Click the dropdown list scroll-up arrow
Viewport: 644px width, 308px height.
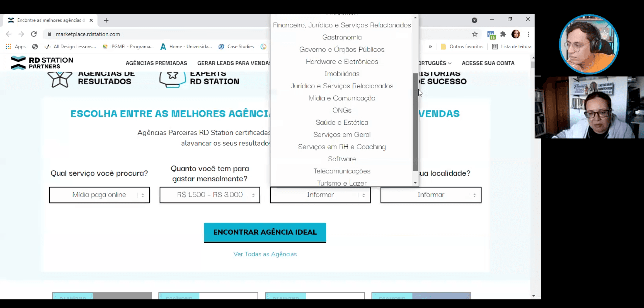point(415,18)
